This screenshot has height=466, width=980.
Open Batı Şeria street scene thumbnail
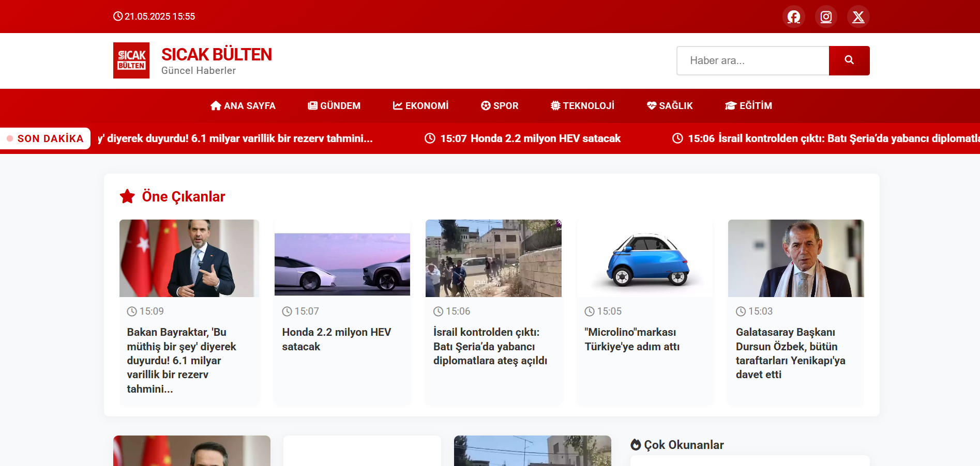click(493, 258)
